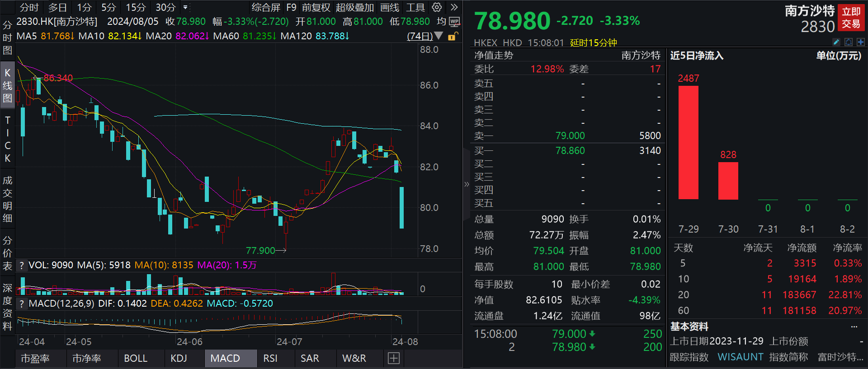This screenshot has height=369, width=868.
Task: Switch indicator to KDJ
Action: [x=179, y=358]
